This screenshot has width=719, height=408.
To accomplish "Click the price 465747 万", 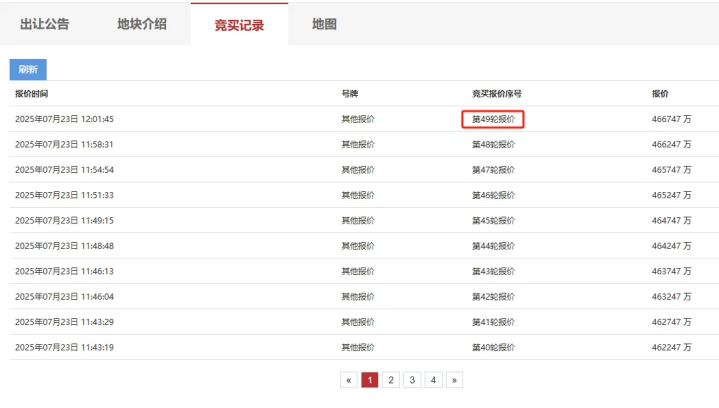I will click(671, 170).
